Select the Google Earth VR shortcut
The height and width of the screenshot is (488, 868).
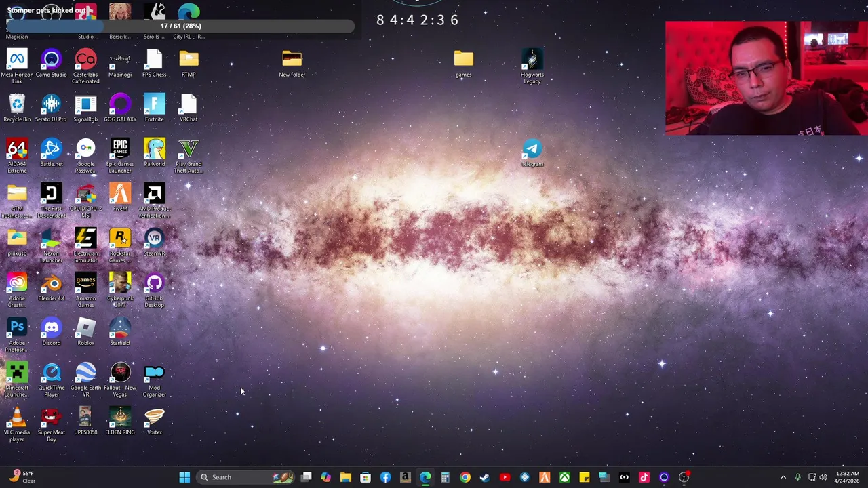[85, 380]
